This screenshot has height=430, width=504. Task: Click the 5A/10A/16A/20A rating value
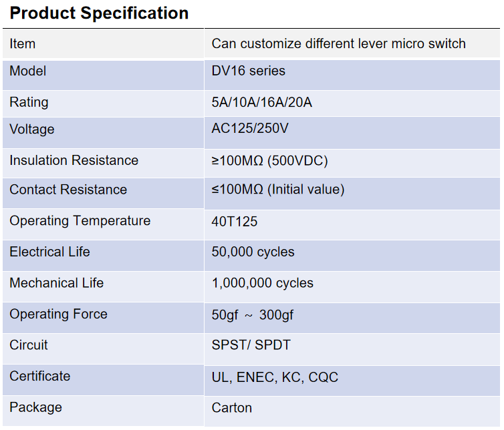[261, 103]
